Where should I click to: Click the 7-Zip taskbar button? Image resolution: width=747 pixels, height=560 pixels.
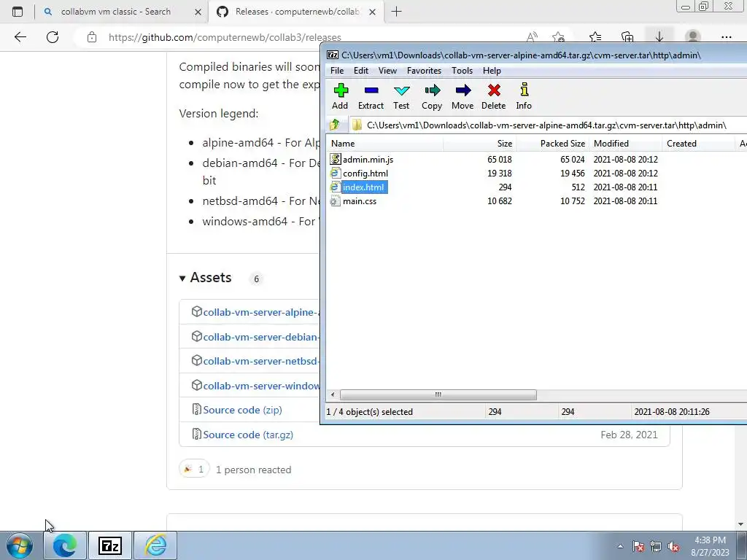[x=110, y=545]
